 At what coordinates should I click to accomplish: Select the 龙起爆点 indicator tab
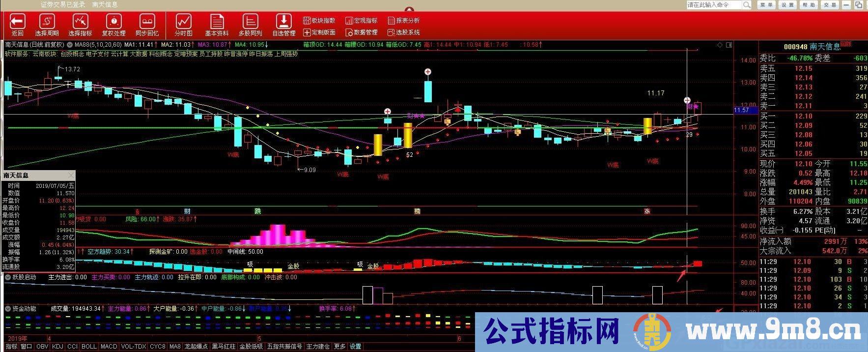(196, 347)
